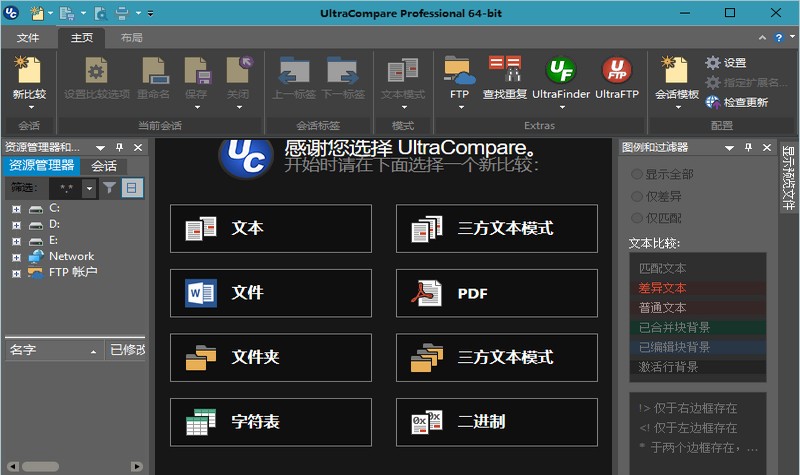The width and height of the screenshot is (800, 475).
Task: Expand the Network tree node
Action: pyautogui.click(x=16, y=258)
